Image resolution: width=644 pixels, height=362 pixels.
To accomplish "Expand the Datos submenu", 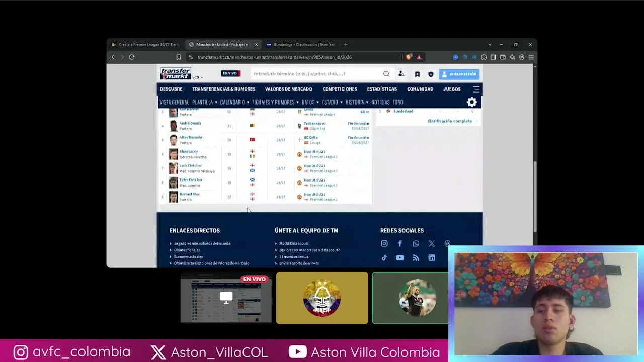I will tap(317, 103).
